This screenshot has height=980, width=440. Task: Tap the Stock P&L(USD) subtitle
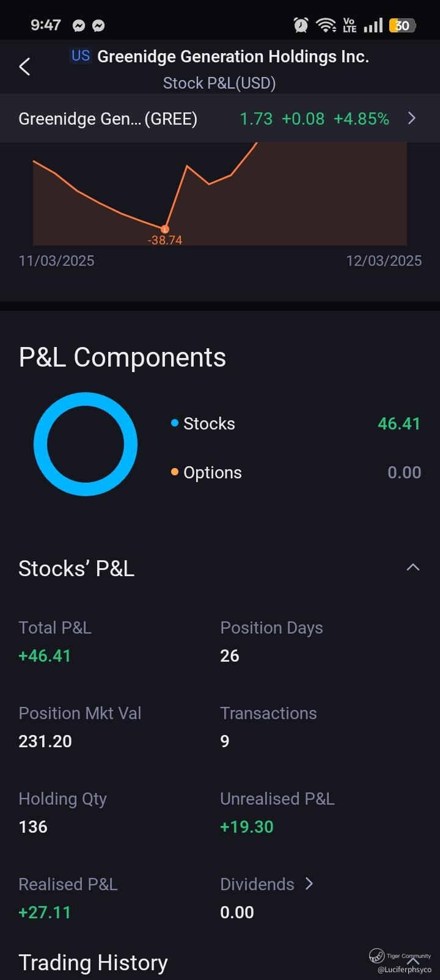click(219, 83)
